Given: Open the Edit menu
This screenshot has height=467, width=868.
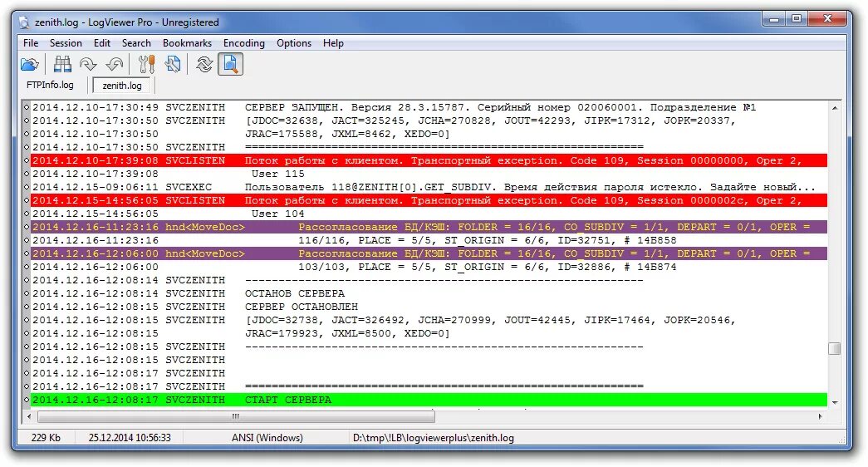Looking at the screenshot, I should [102, 43].
